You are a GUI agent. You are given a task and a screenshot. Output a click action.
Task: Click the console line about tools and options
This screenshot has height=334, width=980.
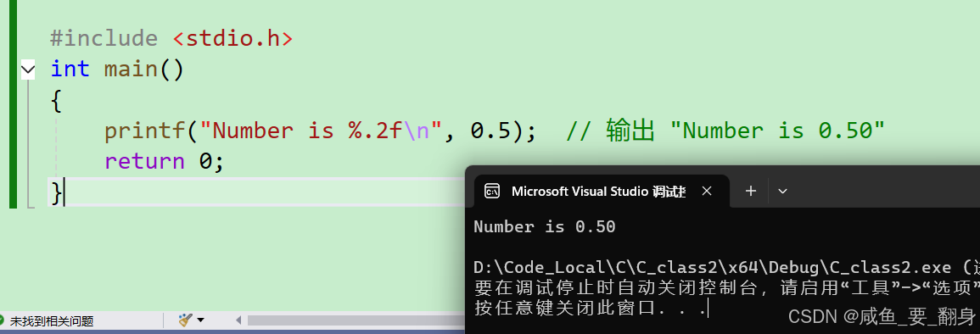726,288
